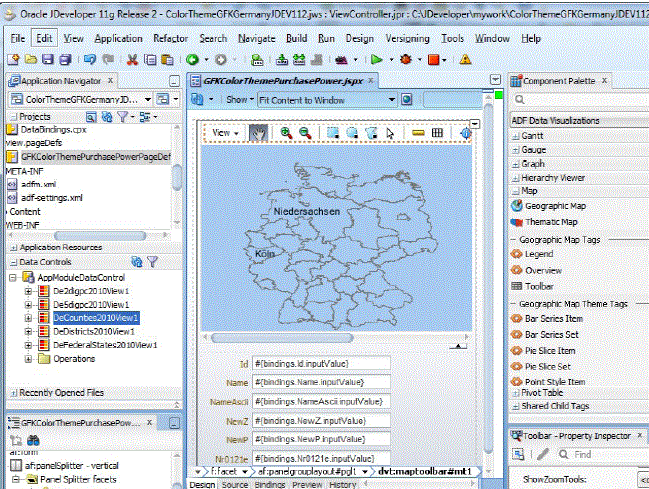Open the Fit Content to Window dropdown
This screenshot has height=489, width=649.
pos(392,100)
